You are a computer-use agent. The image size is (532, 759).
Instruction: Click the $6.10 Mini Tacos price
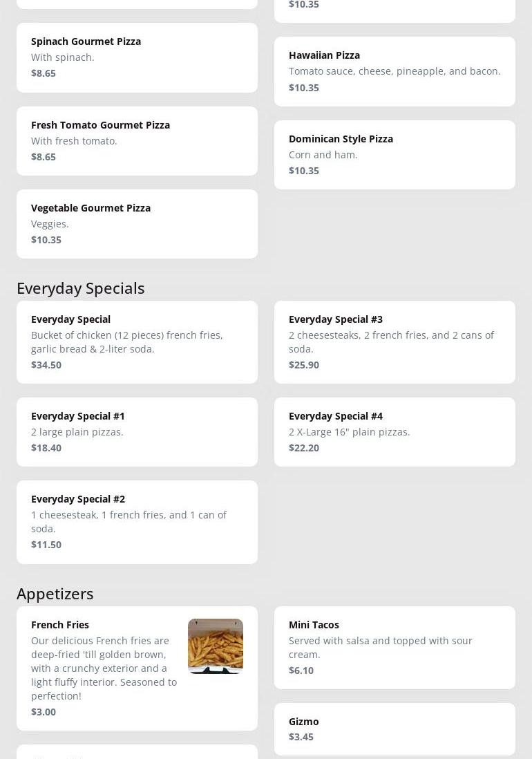point(301,671)
